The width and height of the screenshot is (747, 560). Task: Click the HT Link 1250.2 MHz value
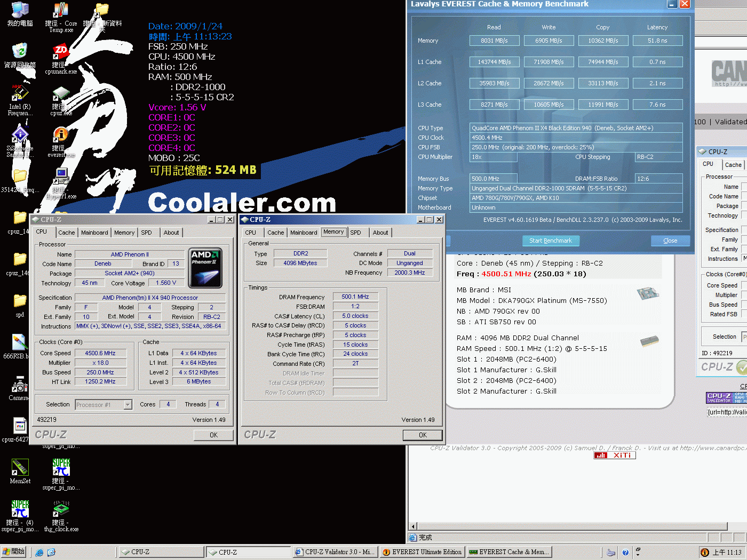tap(100, 382)
